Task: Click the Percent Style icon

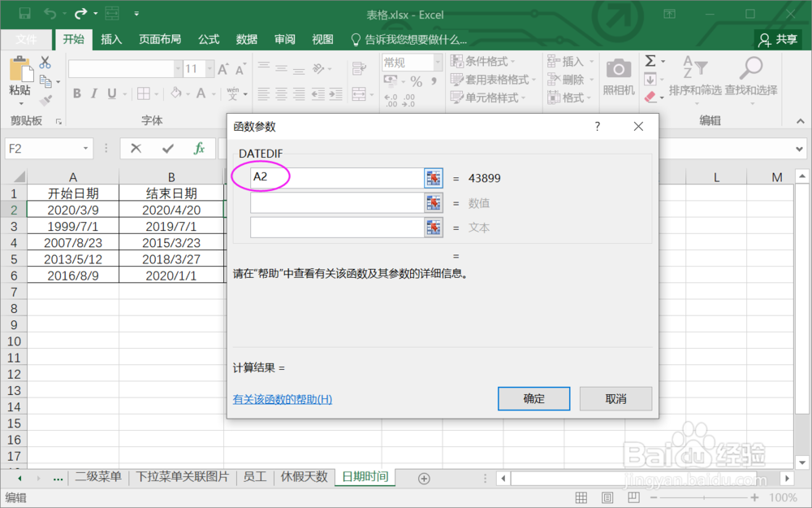Action: click(x=416, y=81)
